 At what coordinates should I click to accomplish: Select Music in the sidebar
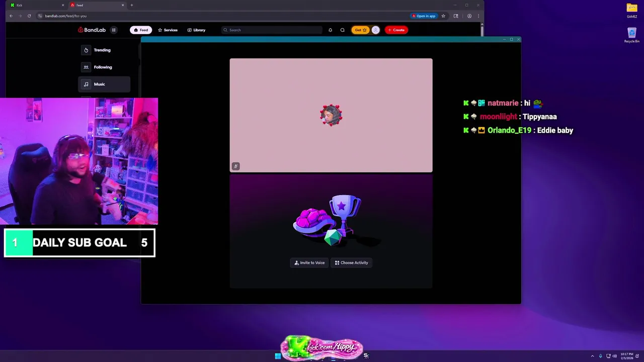(x=105, y=84)
